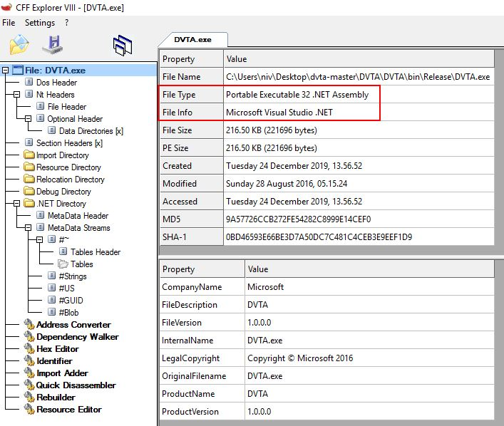
Task: Open the File menu
Action: coord(9,23)
